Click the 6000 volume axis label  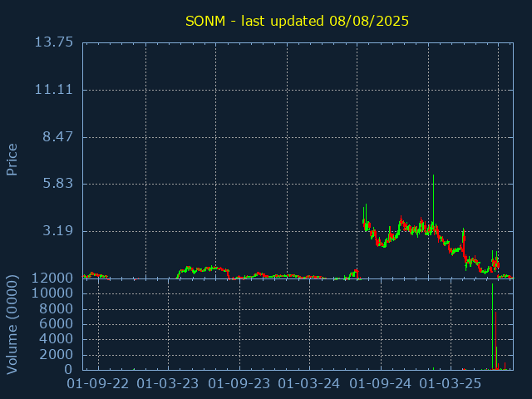click(56, 323)
